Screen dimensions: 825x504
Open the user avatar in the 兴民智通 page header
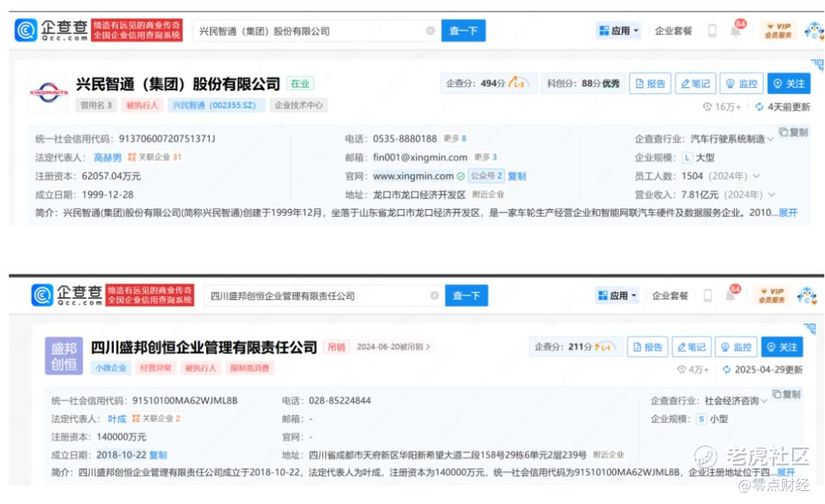point(814,31)
